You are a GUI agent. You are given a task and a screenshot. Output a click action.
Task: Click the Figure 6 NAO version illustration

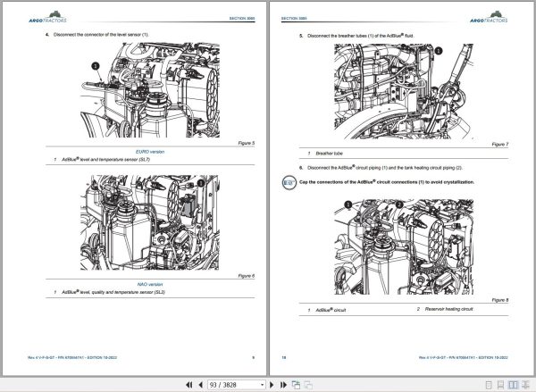coord(150,222)
